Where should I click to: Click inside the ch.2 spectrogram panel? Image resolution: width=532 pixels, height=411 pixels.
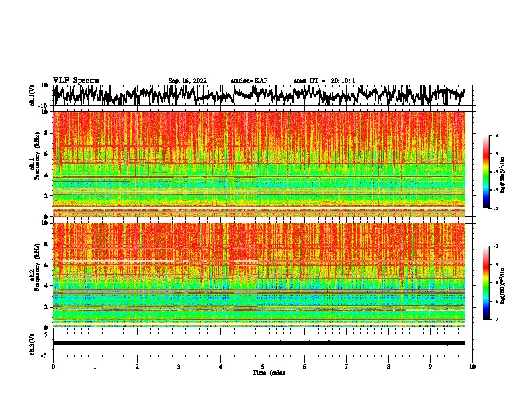point(259,275)
